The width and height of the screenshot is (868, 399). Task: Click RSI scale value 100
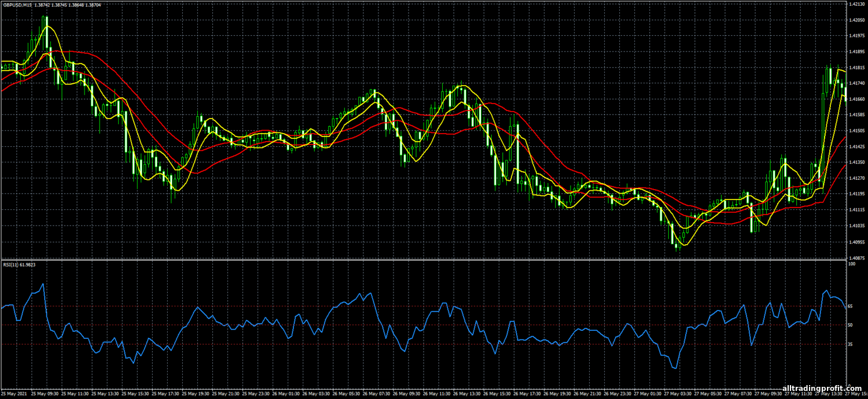[852, 264]
